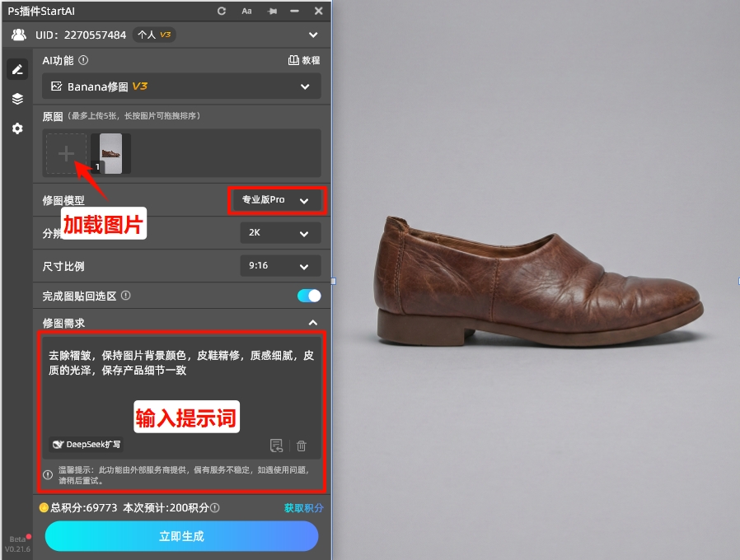Click the DeepSeek扩写 button

pos(85,446)
